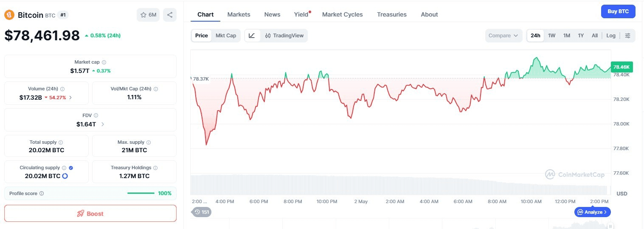Image resolution: width=644 pixels, height=229 pixels.
Task: Click the 21M BTC max supply value
Action: point(134,150)
